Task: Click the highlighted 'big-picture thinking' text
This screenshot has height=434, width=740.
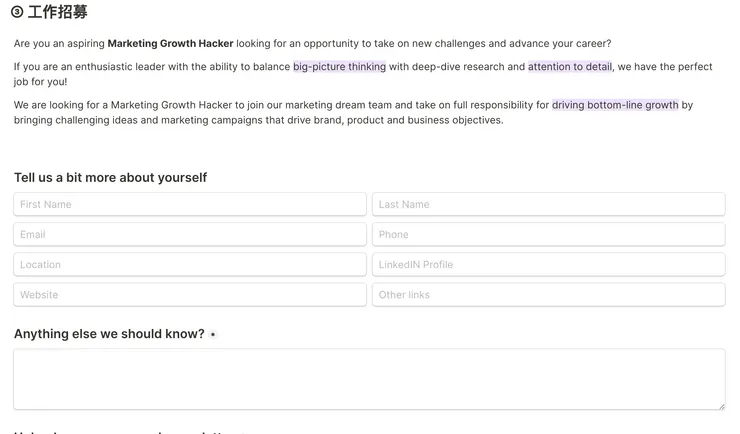Action: pos(339,67)
